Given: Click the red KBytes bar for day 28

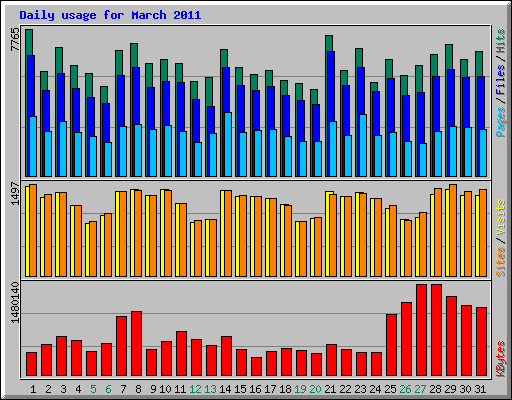Looking at the screenshot, I should [x=436, y=330].
